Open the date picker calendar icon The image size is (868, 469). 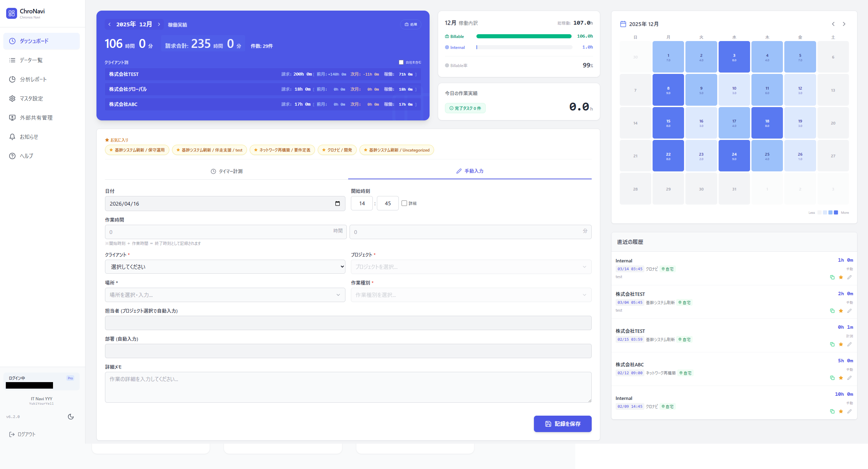tap(338, 204)
